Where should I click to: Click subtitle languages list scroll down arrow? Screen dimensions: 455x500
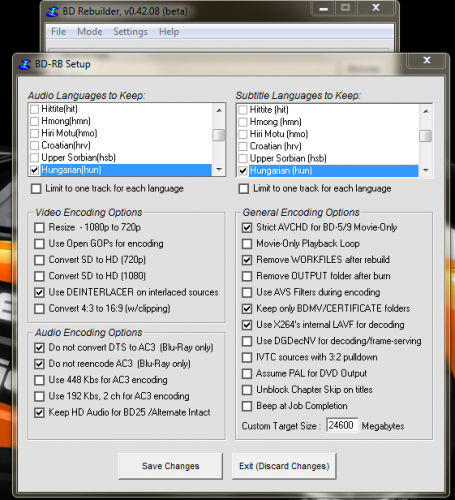pyautogui.click(x=426, y=170)
